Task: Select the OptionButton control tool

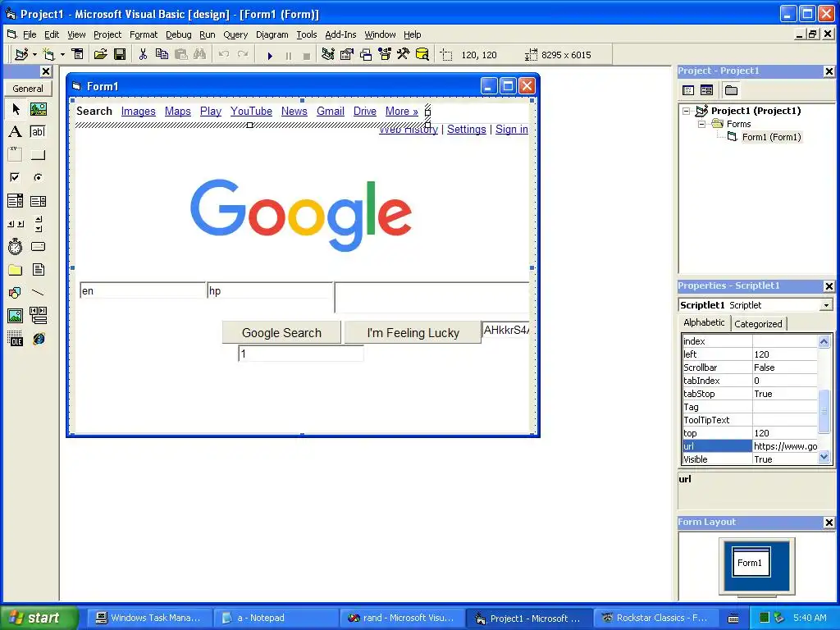Action: tap(38, 177)
